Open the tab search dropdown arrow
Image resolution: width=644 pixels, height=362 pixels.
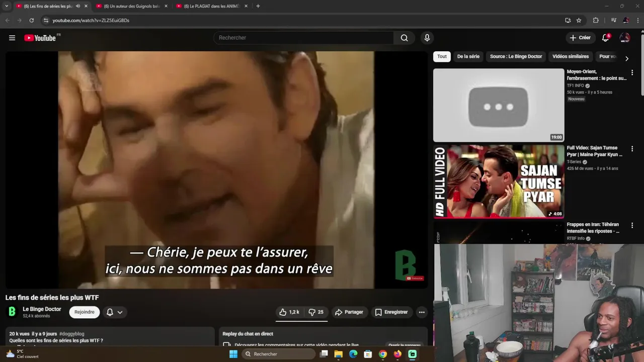pos(7,6)
